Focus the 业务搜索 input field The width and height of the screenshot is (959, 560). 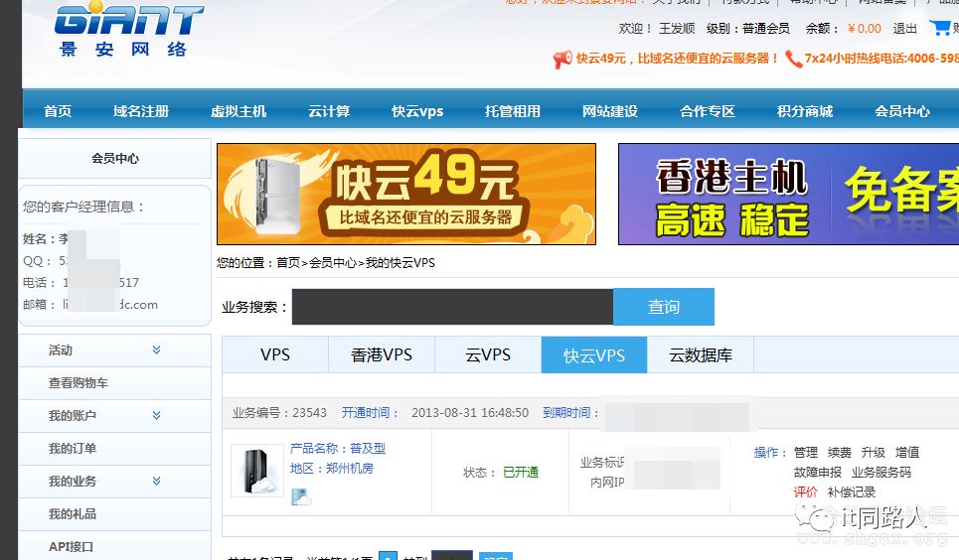(x=452, y=307)
